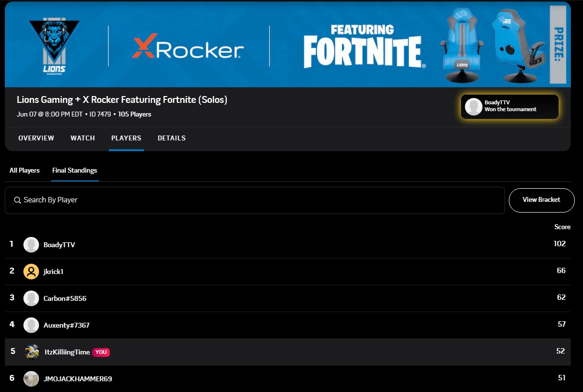Click the Carbon#5856 avatar
Screen dimensions: 583x392
pos(31,298)
